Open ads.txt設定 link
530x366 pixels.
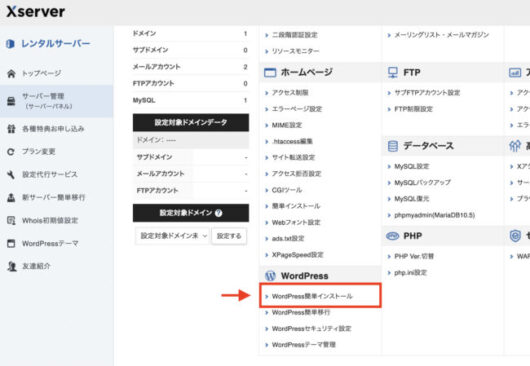point(288,239)
